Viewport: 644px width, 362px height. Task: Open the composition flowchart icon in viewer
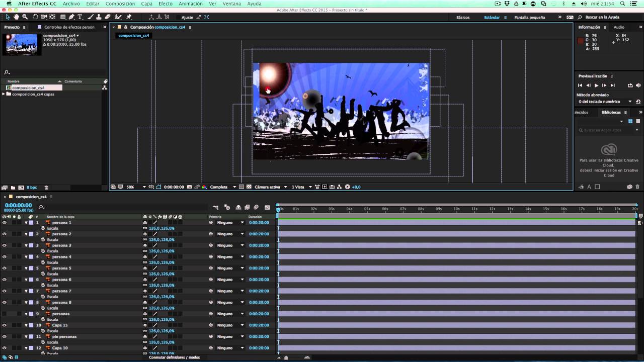click(x=340, y=187)
